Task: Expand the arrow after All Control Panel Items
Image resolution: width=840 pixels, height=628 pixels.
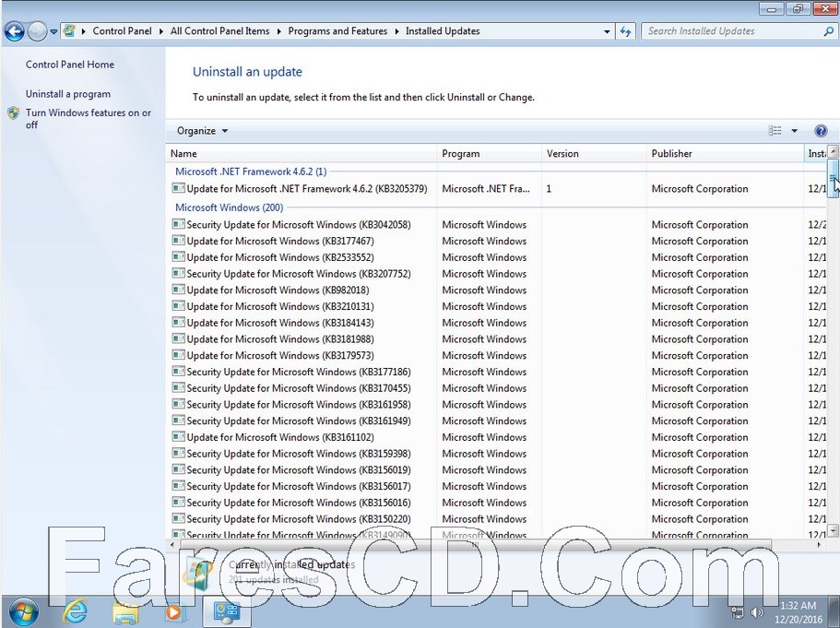Action: [278, 31]
